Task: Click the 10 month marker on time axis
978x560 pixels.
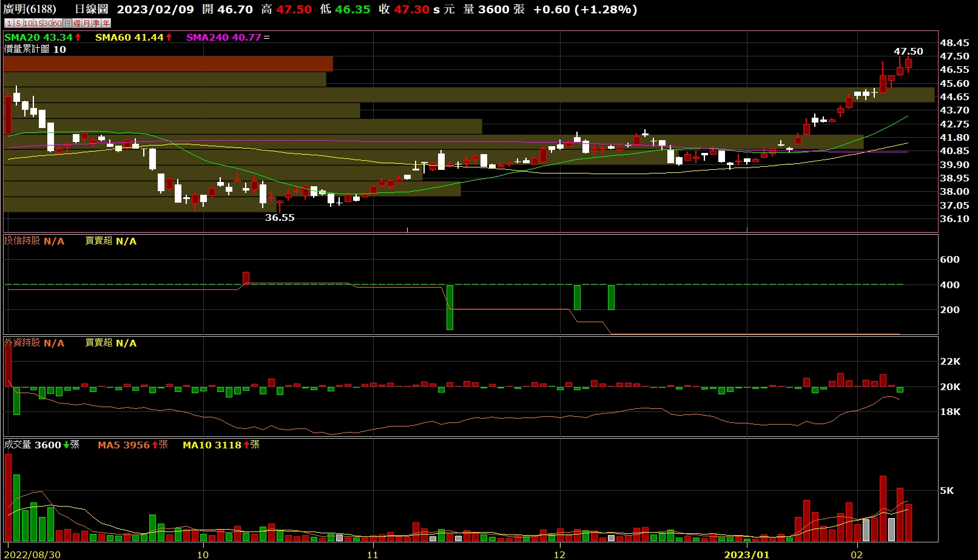Action: point(203,555)
